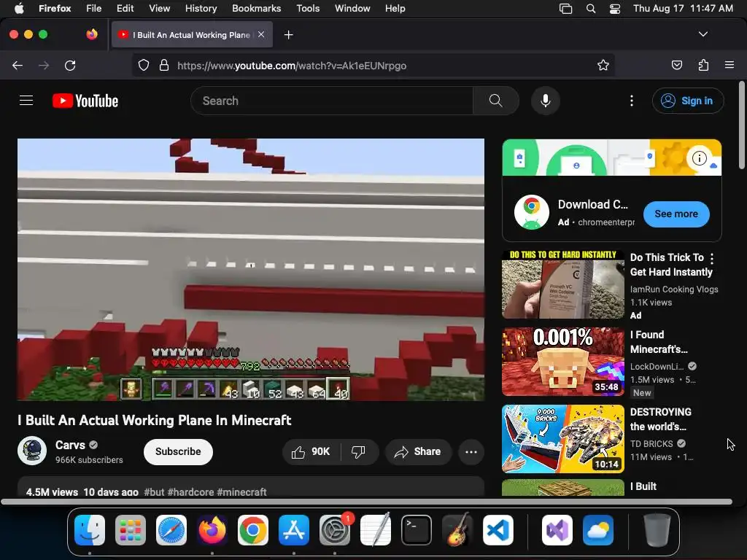747x560 pixels.
Task: Click the vertical page scrollbar thumb
Action: point(741,125)
